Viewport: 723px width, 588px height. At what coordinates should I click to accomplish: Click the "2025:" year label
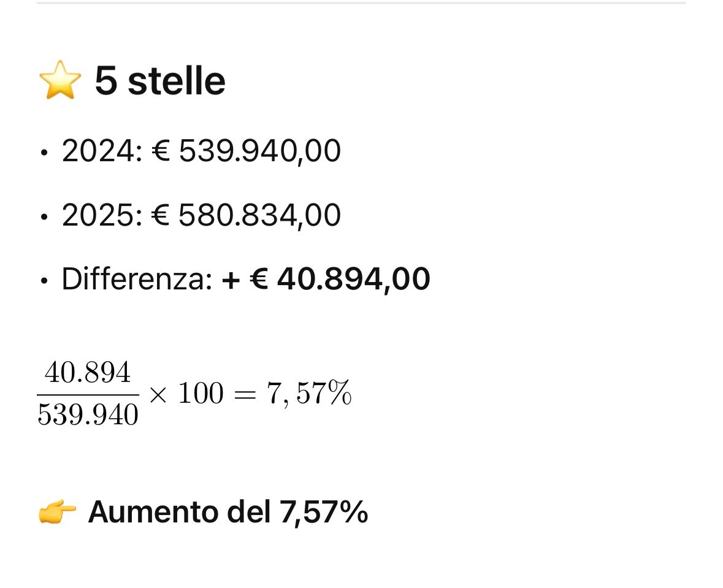click(102, 216)
